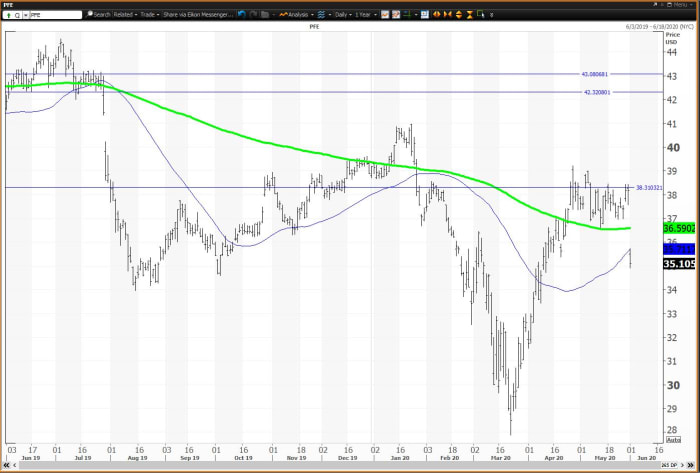This screenshot has height=473, width=700.
Task: Click the date range label 6/3/2019 - 6/18/2020
Action: [x=660, y=27]
